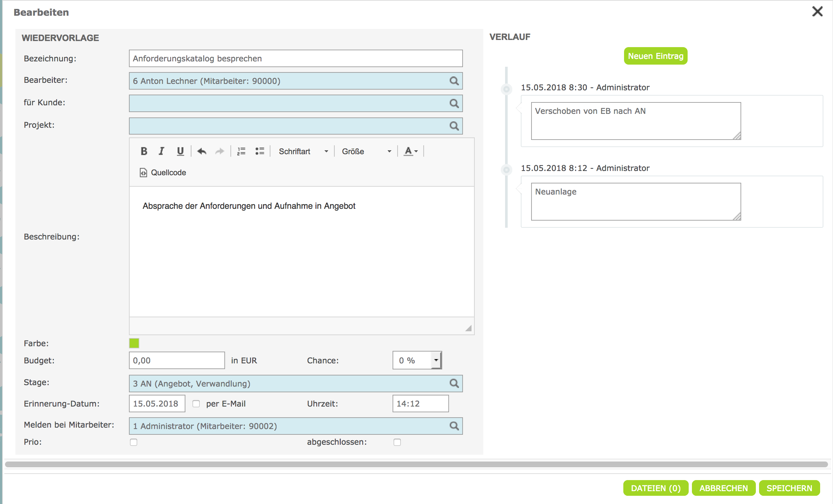This screenshot has height=504, width=833.
Task: Open the Schriftart font dropdown
Action: pyautogui.click(x=303, y=151)
